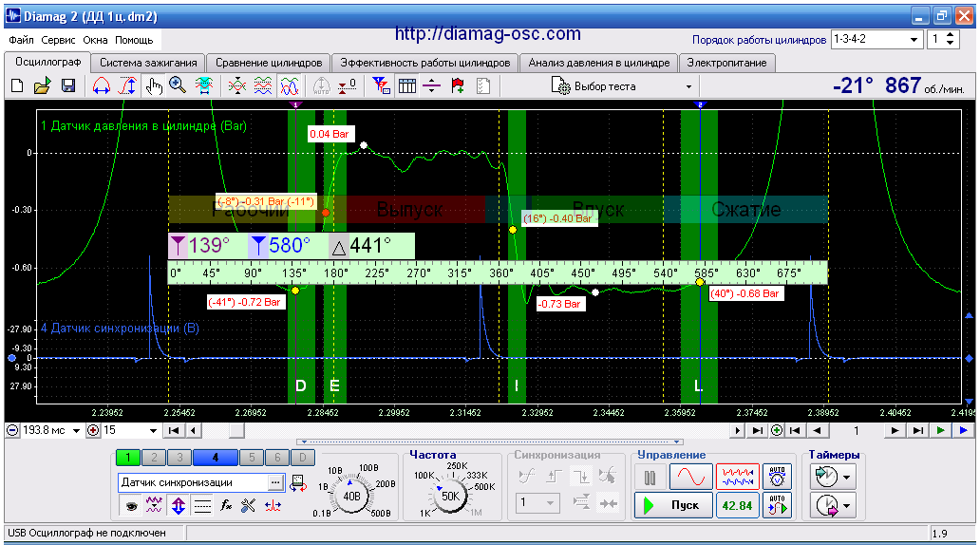Open the Файл menu

point(21,40)
